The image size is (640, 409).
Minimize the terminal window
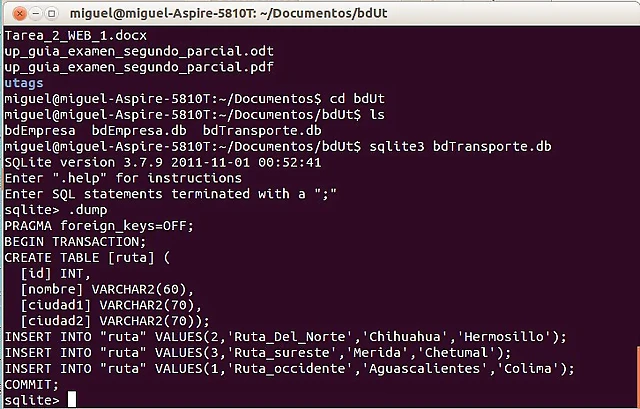(36, 14)
